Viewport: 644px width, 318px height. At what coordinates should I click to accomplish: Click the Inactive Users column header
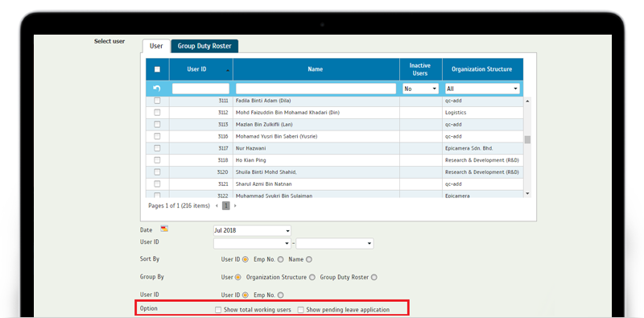point(421,69)
